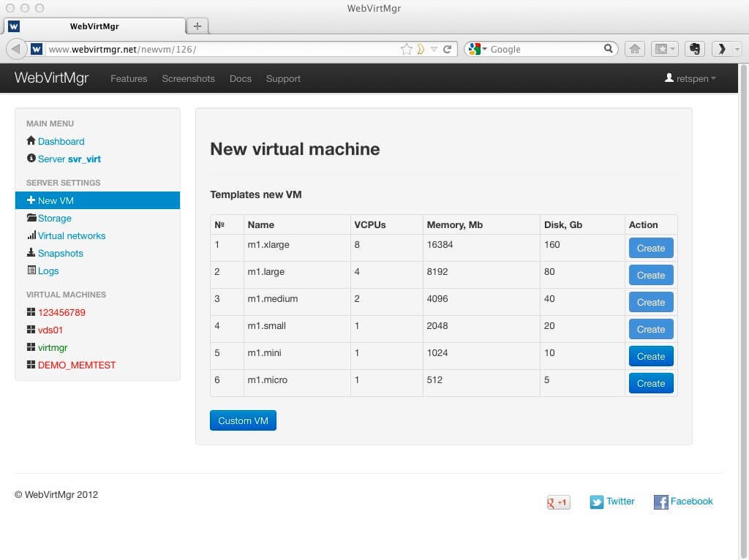The image size is (749, 560).
Task: Click the bar-chart icon for Virtual networks
Action: pos(32,235)
